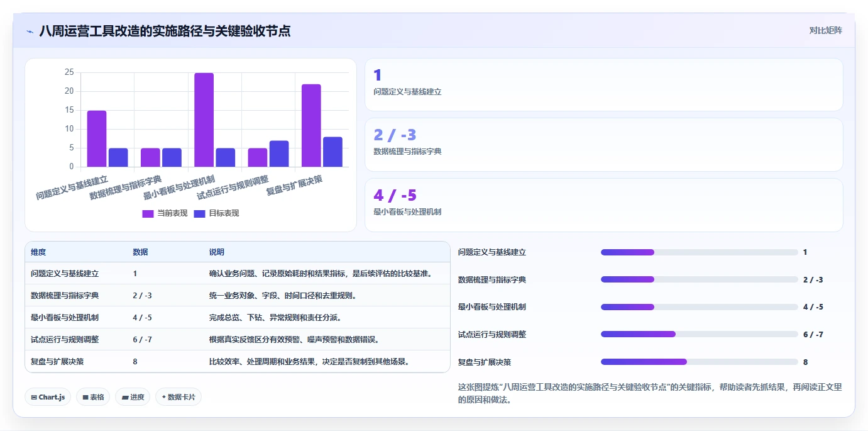Click the 复盘与扩展决策 progress bar
This screenshot has width=868, height=431.
pyautogui.click(x=700, y=362)
